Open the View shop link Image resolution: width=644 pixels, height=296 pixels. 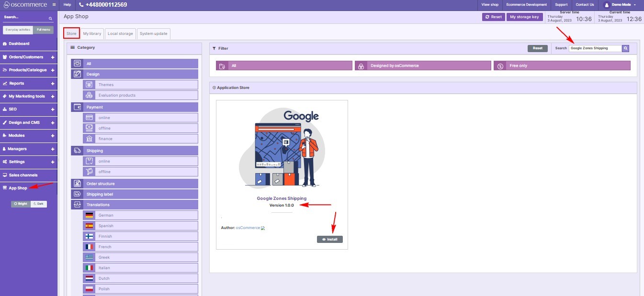pyautogui.click(x=490, y=5)
